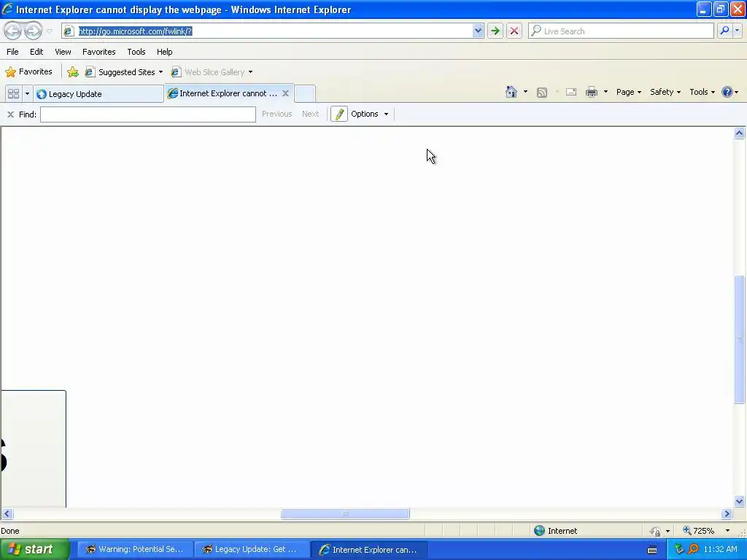Expand Suggested Sites dropdown arrow
747x560 pixels.
coord(160,72)
